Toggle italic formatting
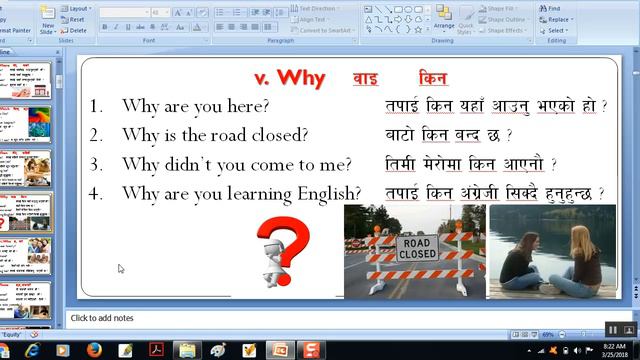 [x=116, y=27]
